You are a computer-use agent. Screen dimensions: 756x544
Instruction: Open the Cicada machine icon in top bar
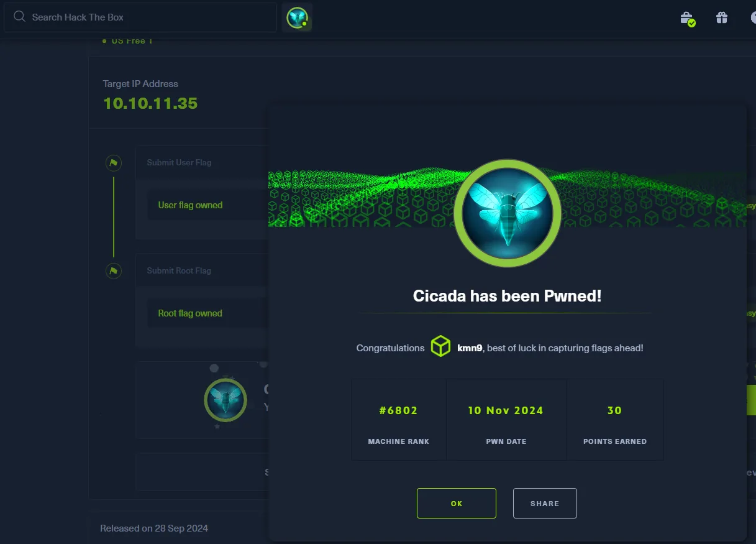(297, 17)
